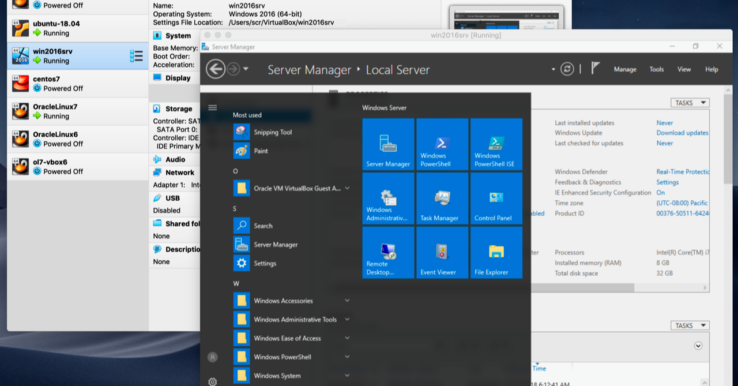Click the Feedback & Diagnostics Settings link
Viewport: 738px width, 386px height.
point(667,182)
